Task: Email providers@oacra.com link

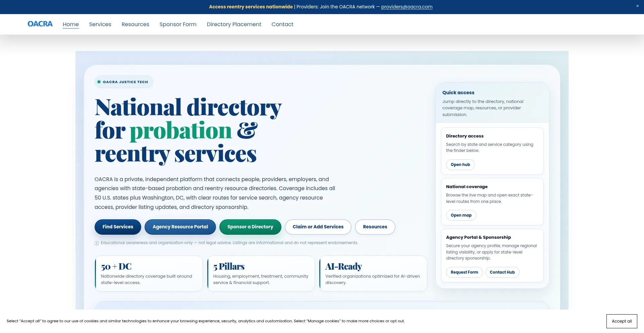Action: (x=407, y=7)
